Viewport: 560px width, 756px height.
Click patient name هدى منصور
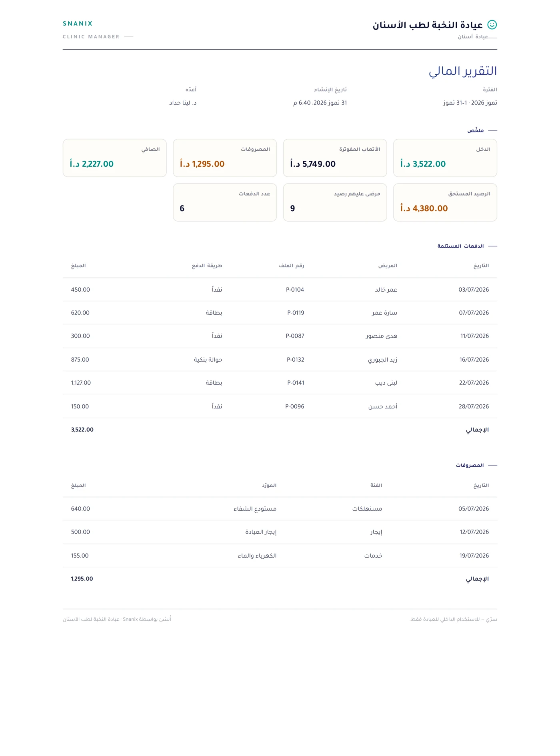point(381,336)
